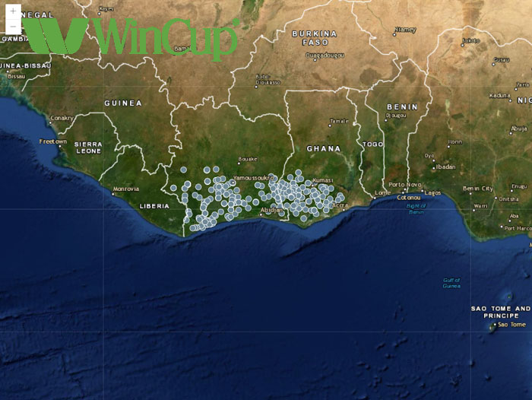This screenshot has width=532, height=400.
Task: Click the Bouake city label
Action: (x=248, y=160)
